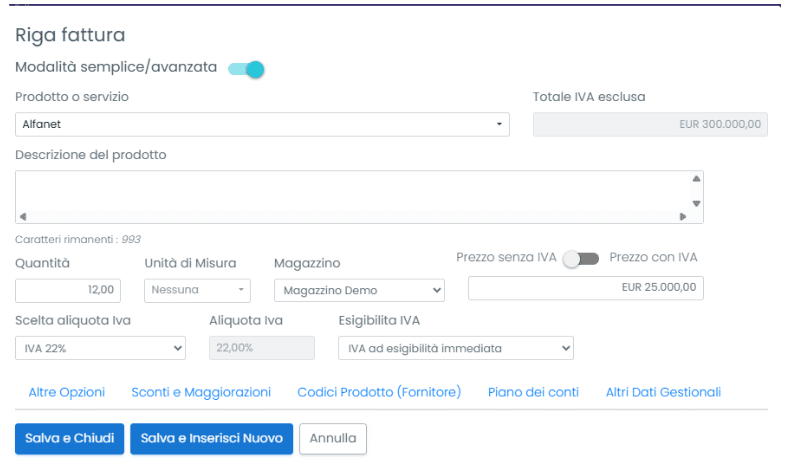Expand the Unità di Misura dropdown
The height and width of the screenshot is (470, 806).
[199, 290]
